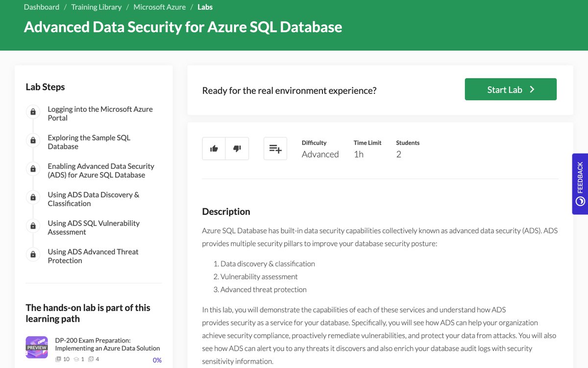Screen dimensions: 588x368
Task: Open step Using ADS Advanced Threat Protection
Action: pos(93,256)
